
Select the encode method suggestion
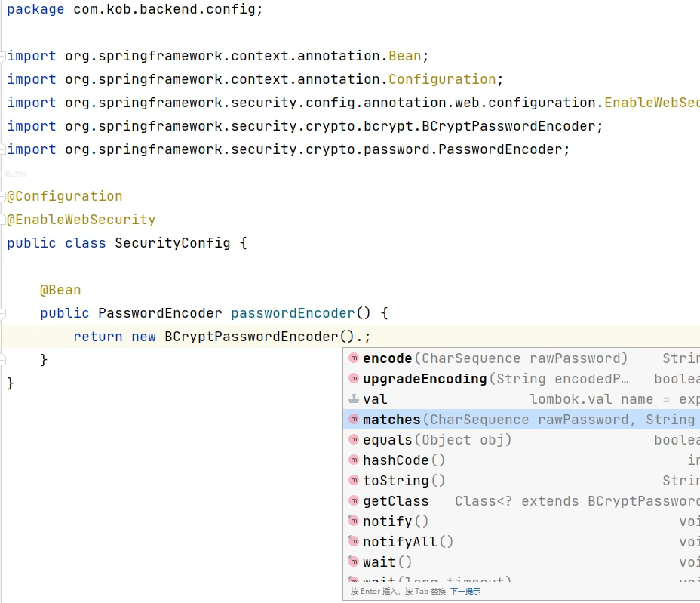coord(521,358)
